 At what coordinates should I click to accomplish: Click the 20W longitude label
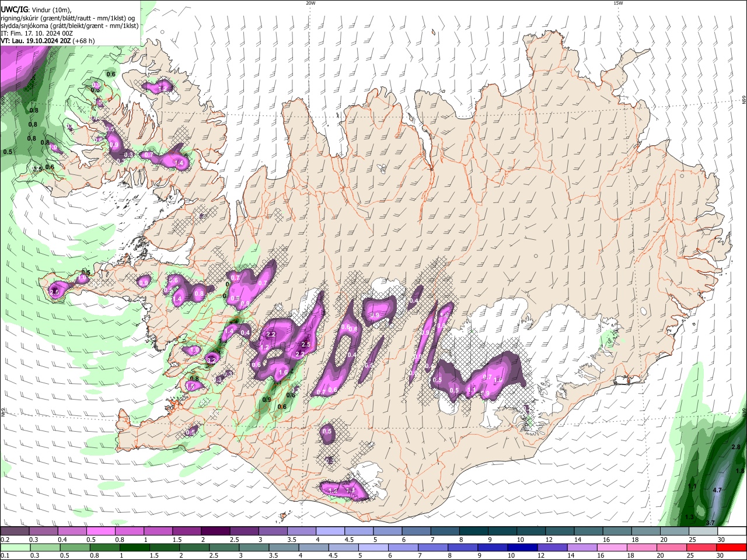[310, 3]
